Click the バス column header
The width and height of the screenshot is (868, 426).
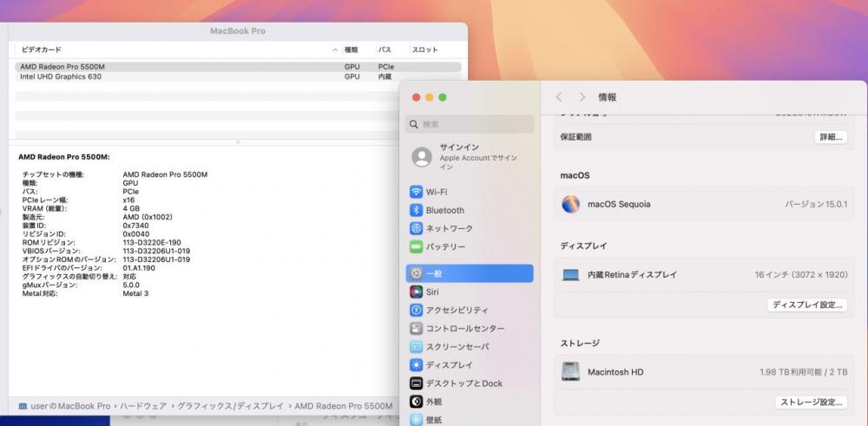[385, 49]
